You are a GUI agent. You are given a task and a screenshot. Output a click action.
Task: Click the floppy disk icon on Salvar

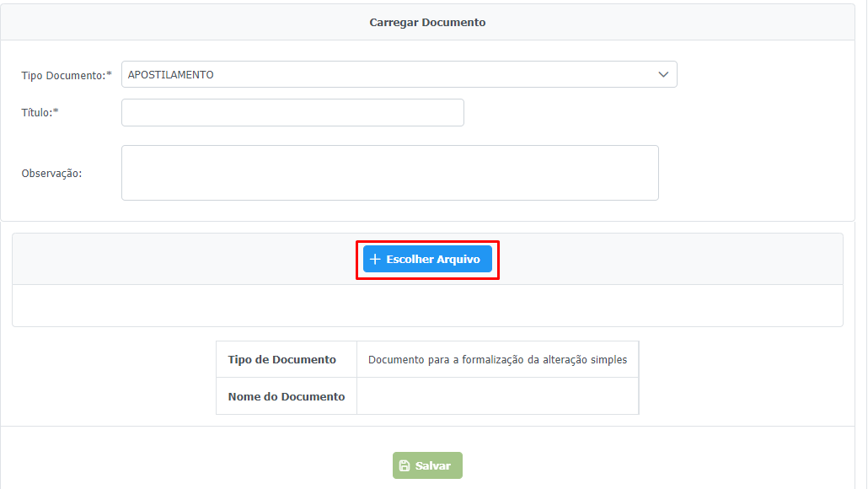(405, 466)
